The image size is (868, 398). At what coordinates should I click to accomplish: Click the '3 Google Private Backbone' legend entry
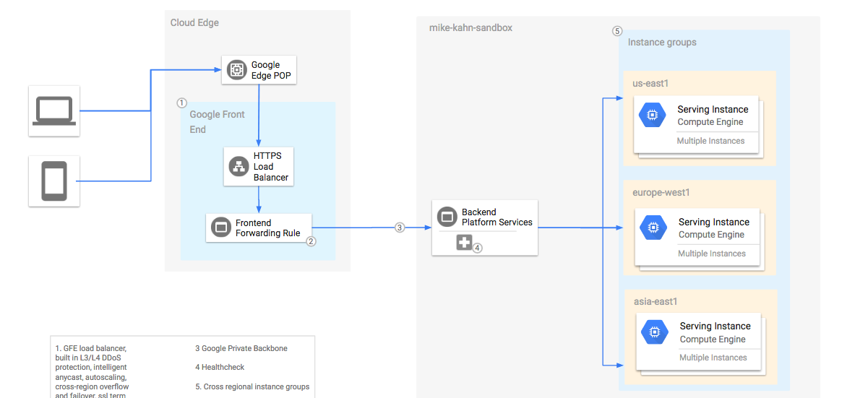pos(241,348)
